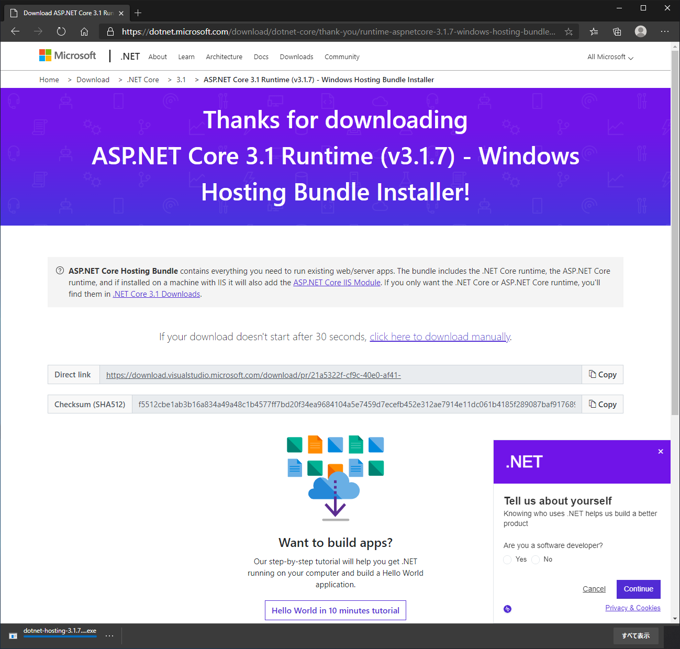Open the Learn menu item
This screenshot has width=680, height=649.
pyautogui.click(x=186, y=57)
